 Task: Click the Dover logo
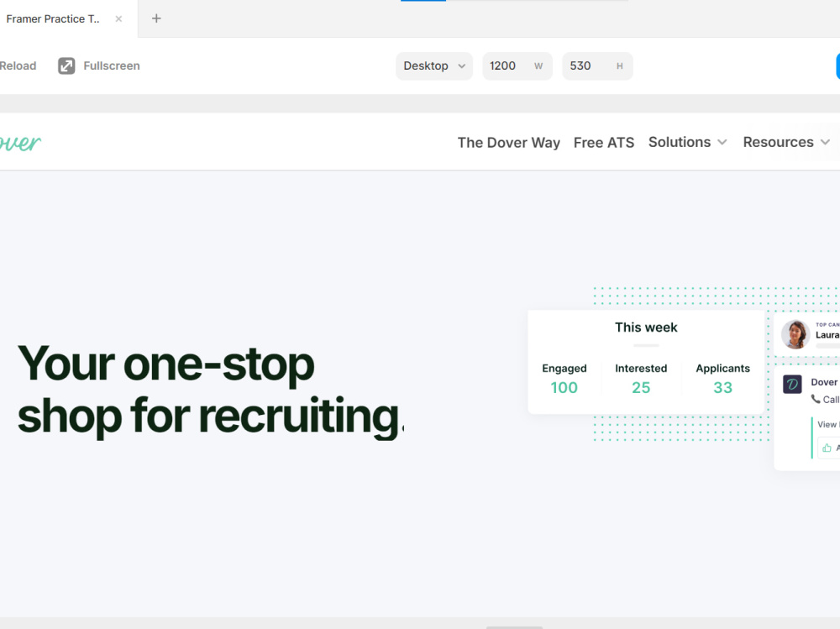point(20,143)
